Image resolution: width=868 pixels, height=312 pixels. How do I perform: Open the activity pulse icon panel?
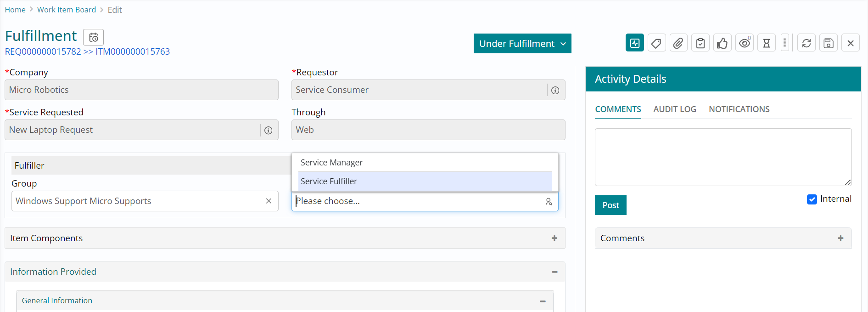click(634, 43)
